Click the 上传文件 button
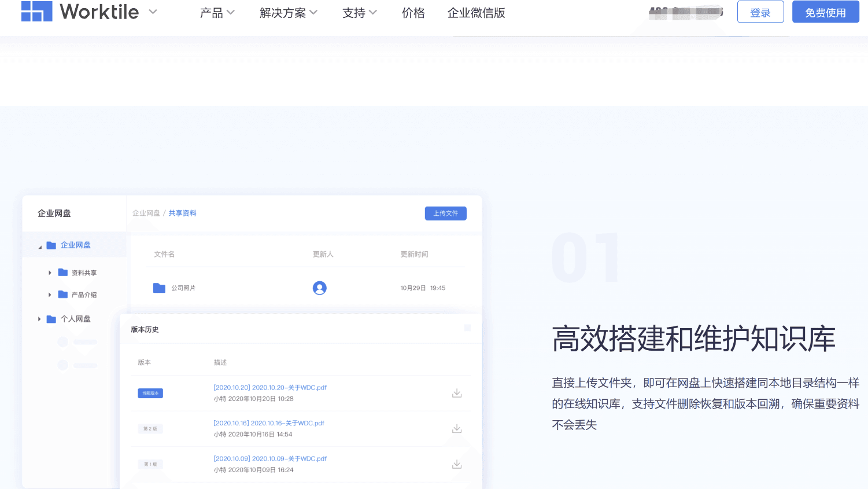The image size is (868, 489). tap(446, 213)
